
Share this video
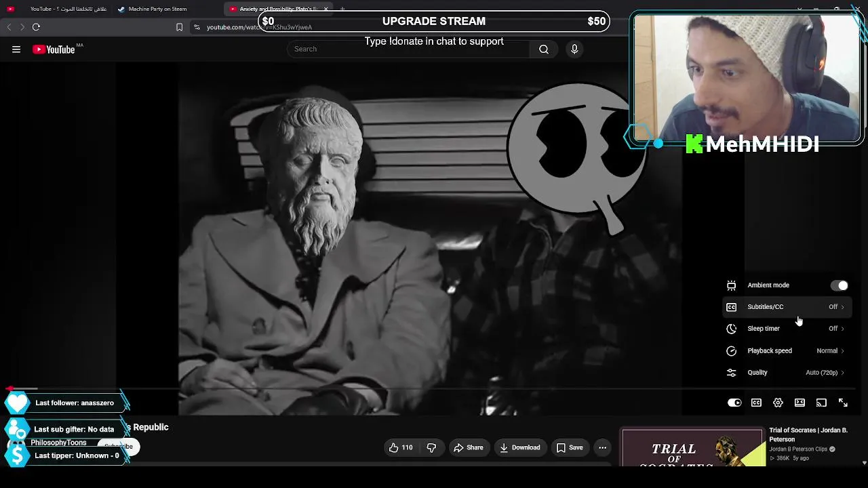tap(469, 447)
